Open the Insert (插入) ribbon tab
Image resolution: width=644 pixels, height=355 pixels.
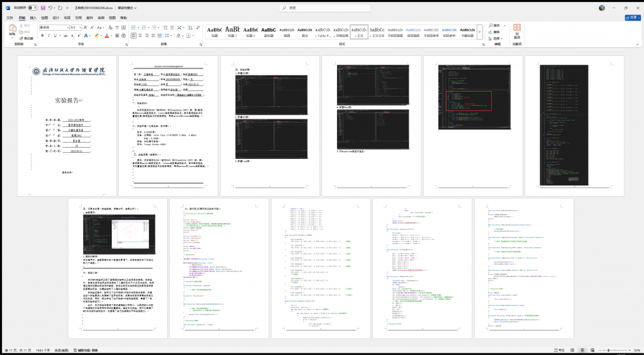click(33, 18)
